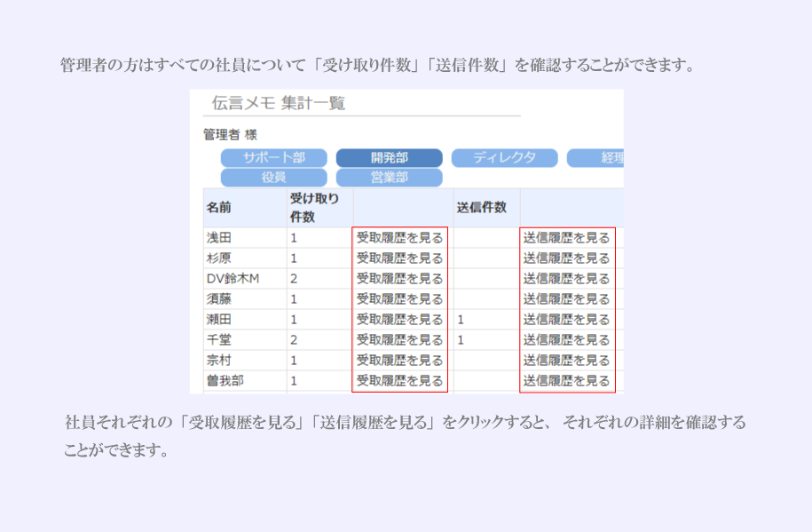Select the name DV鈴木M

tap(233, 279)
